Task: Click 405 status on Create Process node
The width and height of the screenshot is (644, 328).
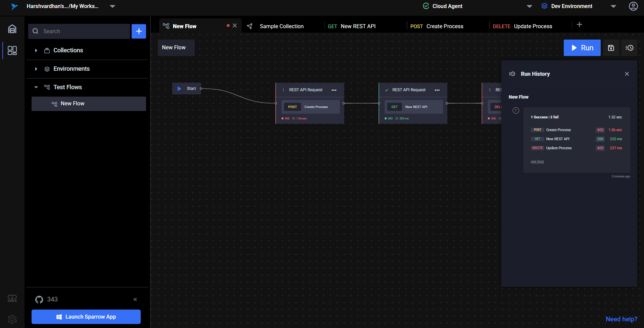Action: click(x=287, y=118)
